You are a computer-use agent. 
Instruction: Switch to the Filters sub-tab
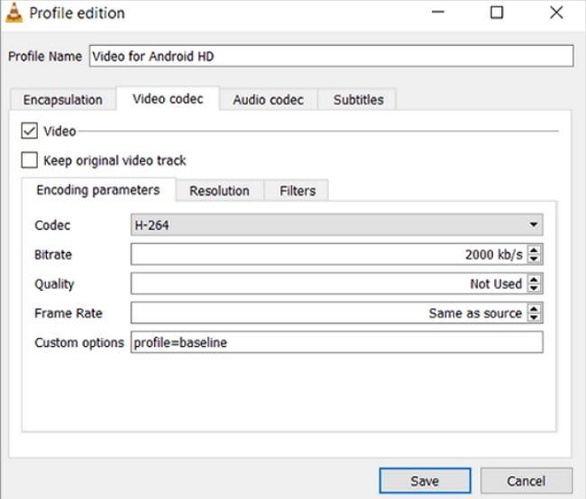click(297, 191)
